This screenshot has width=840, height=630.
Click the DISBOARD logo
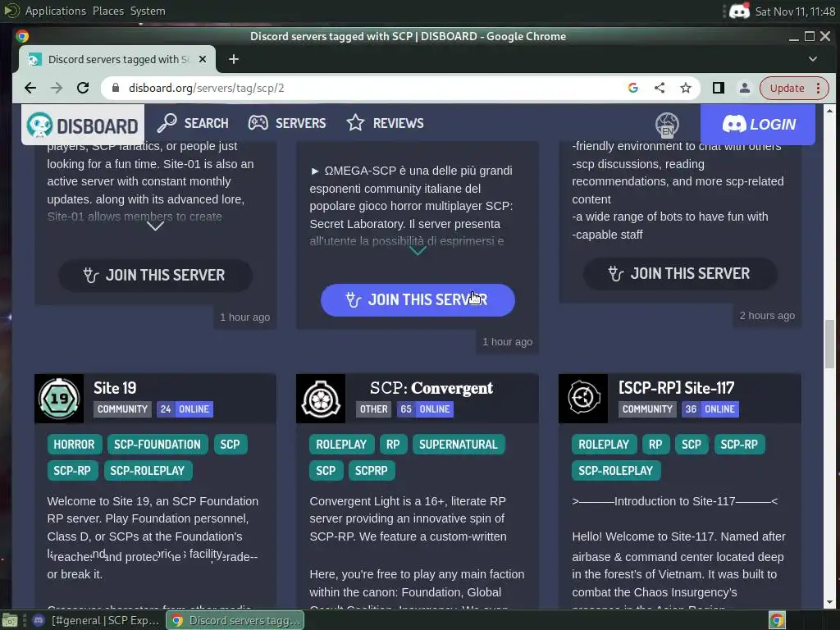83,126
